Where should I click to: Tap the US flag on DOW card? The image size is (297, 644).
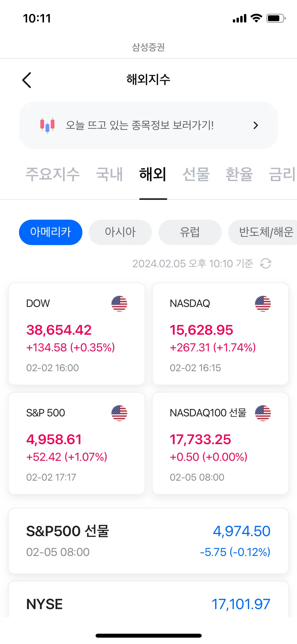(x=119, y=303)
